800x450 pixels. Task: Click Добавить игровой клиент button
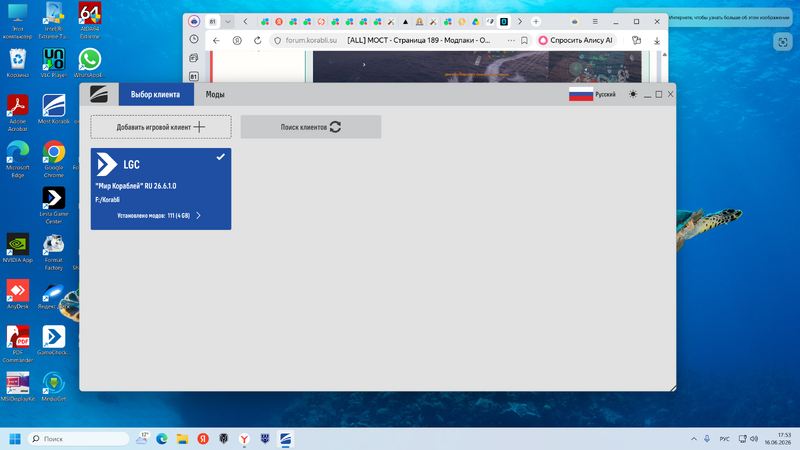pyautogui.click(x=161, y=127)
